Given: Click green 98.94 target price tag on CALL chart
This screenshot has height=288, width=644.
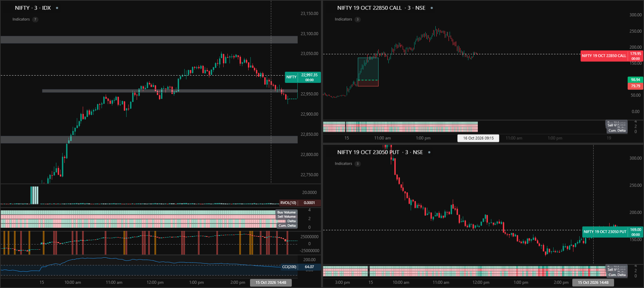Looking at the screenshot, I should (635, 80).
